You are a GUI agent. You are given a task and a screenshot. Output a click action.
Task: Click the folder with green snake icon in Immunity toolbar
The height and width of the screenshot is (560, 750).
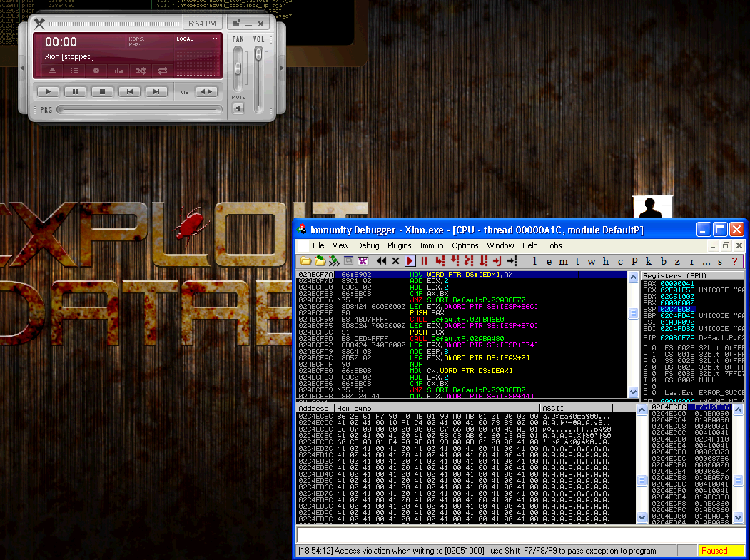[320, 261]
